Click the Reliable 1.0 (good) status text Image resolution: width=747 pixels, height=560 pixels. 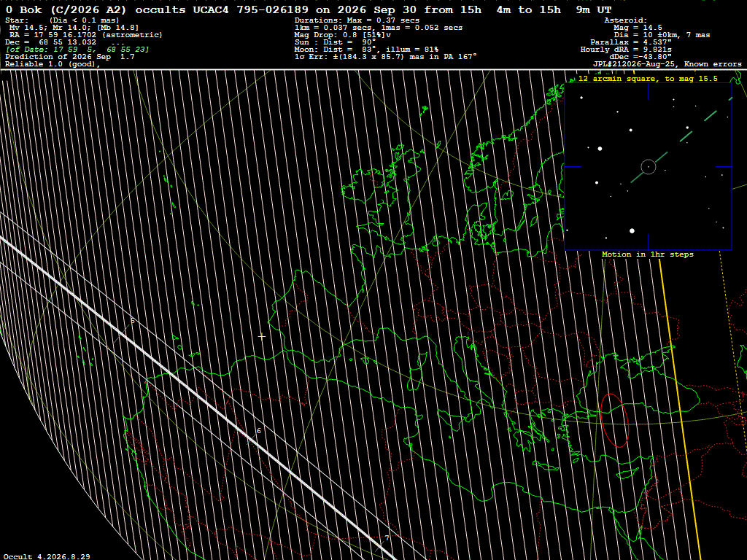[x=53, y=64]
